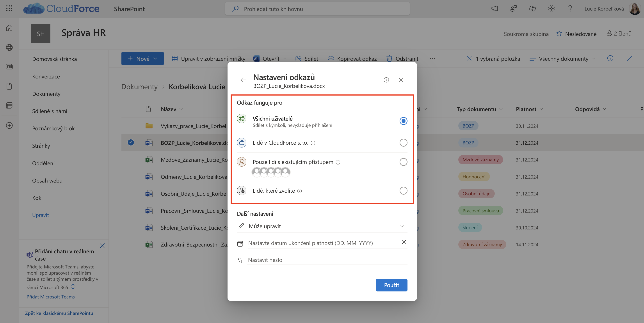Click info icon next to Lidé v CloudForce s.r.o.
Screen dimensions: 644x323
313,143
